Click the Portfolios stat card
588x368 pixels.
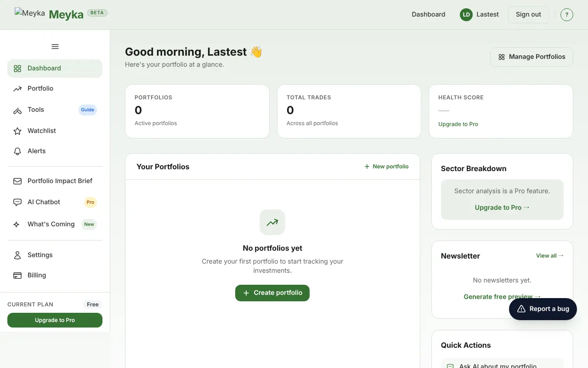[x=197, y=111]
